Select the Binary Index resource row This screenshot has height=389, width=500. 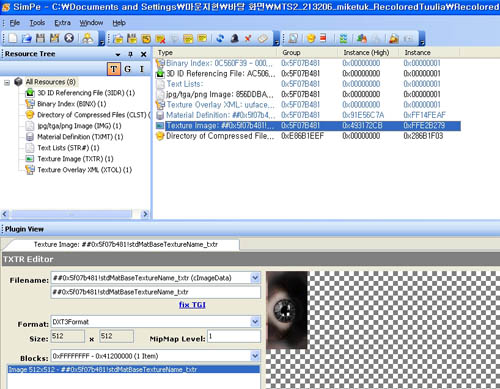307,63
